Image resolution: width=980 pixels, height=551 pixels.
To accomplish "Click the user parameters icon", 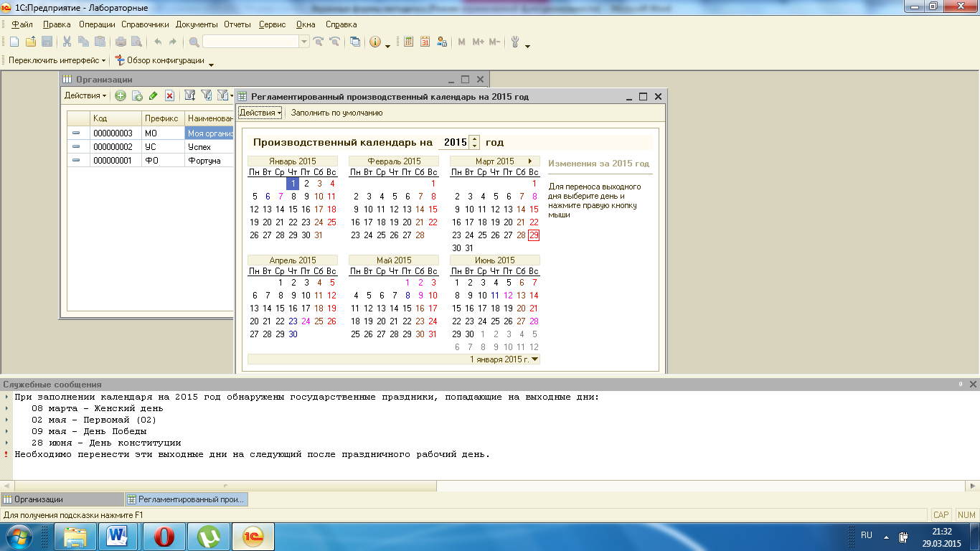I will point(442,42).
